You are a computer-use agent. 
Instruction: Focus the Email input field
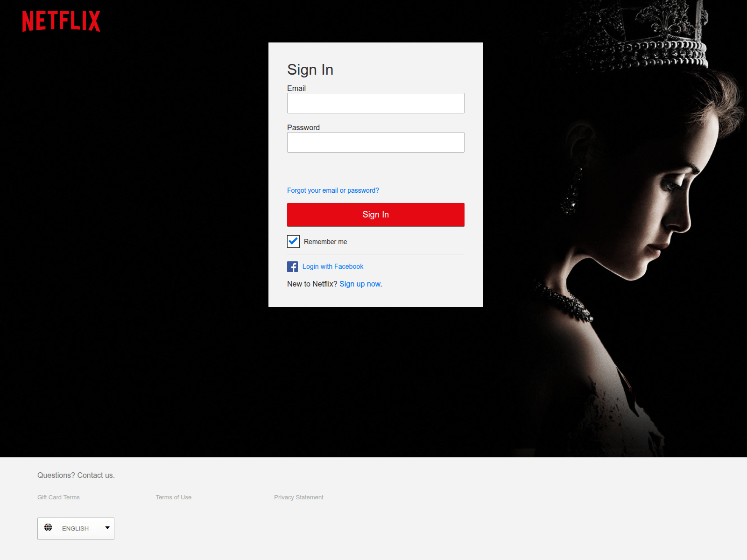coord(376,103)
